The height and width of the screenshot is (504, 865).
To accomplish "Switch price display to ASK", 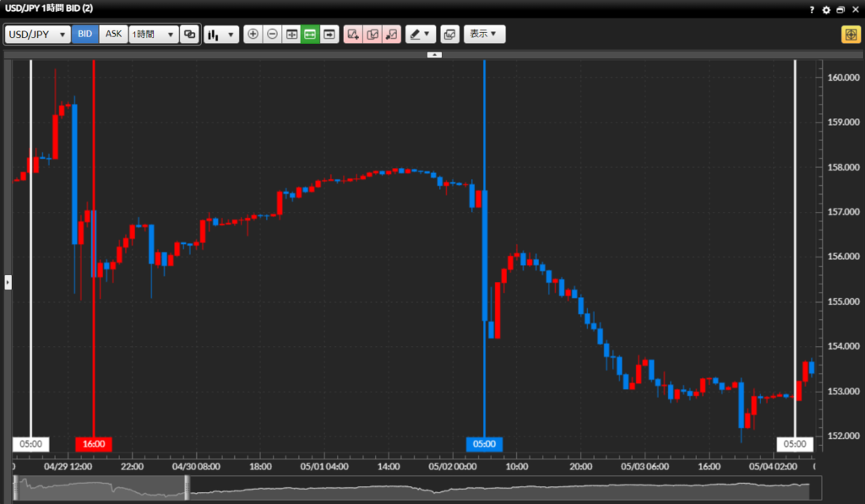I will (x=113, y=35).
